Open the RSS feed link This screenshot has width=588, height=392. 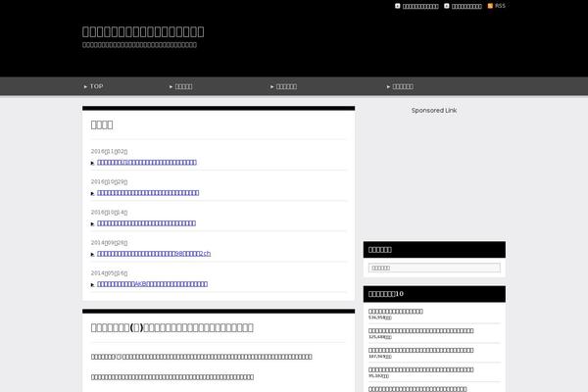pyautogui.click(x=500, y=6)
